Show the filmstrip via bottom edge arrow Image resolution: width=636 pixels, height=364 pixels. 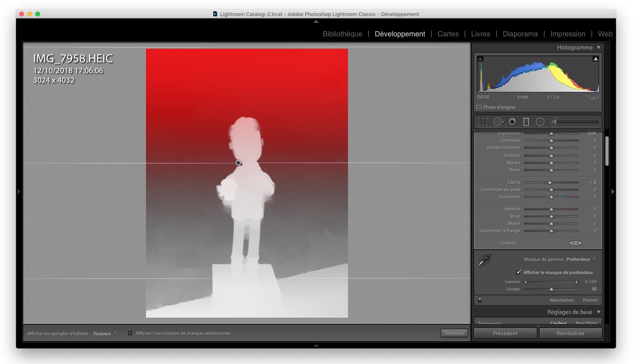click(316, 345)
